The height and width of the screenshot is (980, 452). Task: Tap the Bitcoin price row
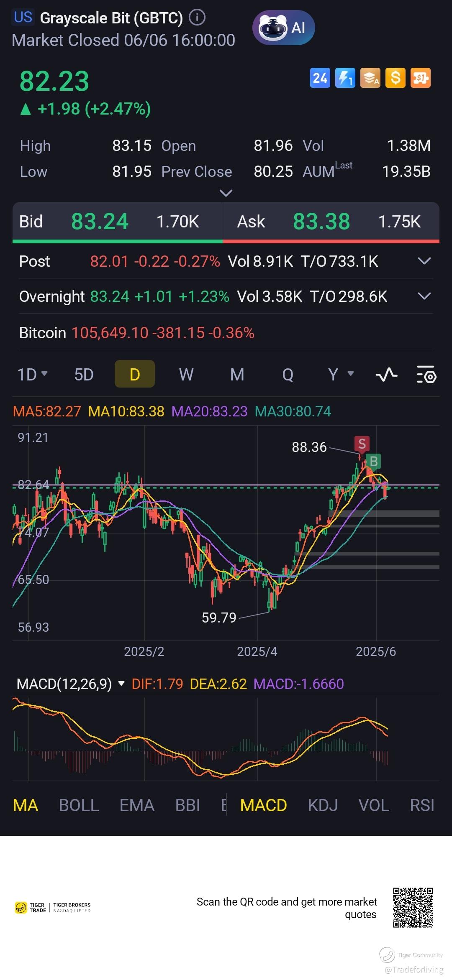point(226,333)
